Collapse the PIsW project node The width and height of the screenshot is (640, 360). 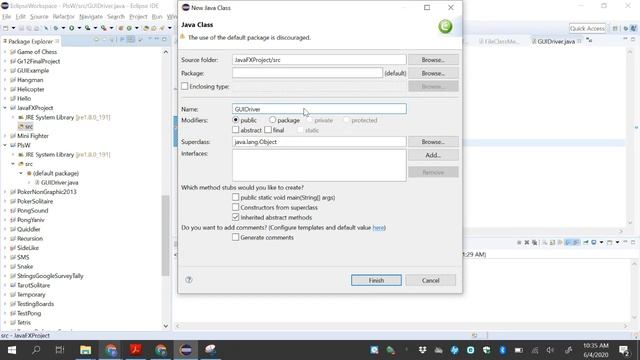[x=5, y=145]
